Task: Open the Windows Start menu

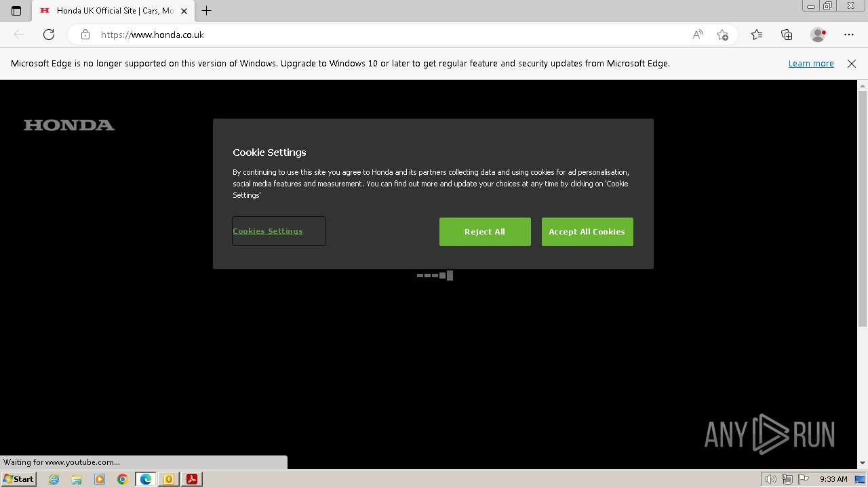Action: pos(18,479)
